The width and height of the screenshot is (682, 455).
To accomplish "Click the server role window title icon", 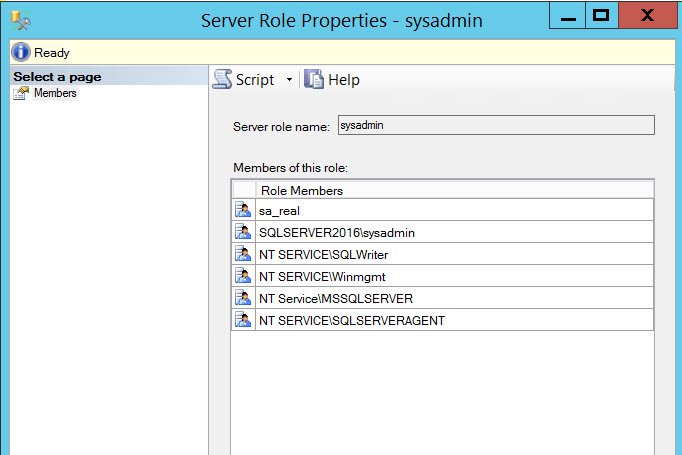I will tap(20, 20).
